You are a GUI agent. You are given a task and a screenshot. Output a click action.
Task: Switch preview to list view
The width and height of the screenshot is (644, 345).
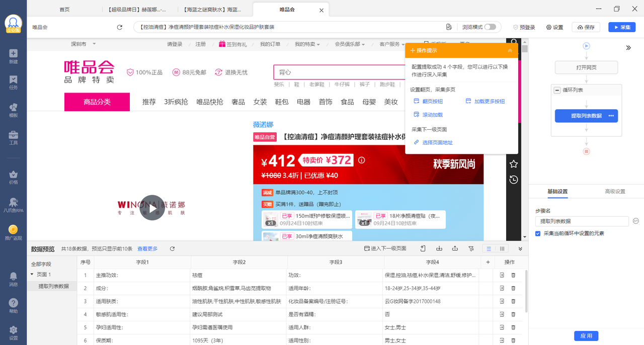(x=489, y=248)
